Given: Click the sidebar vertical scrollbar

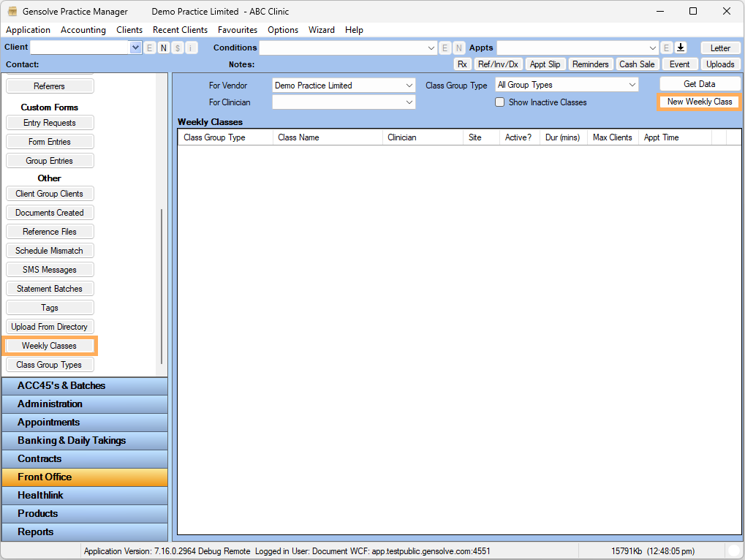Looking at the screenshot, I should (162, 285).
